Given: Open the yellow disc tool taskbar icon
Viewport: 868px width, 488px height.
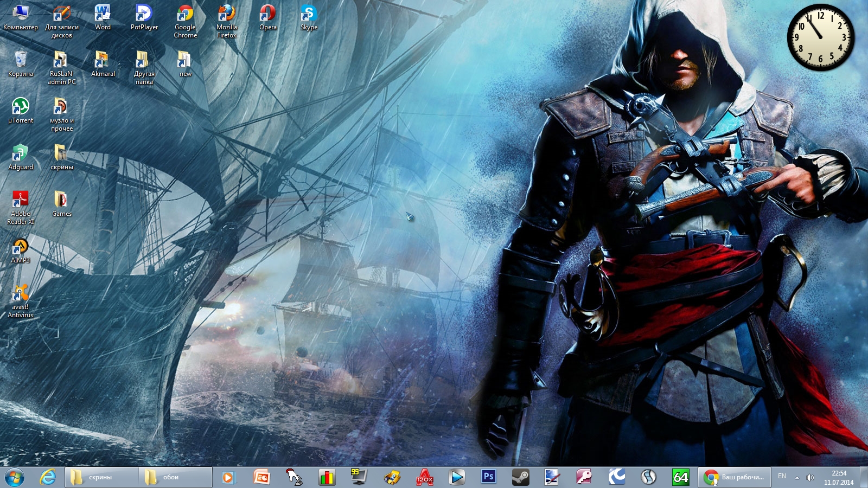Looking at the screenshot, I should coord(392,477).
